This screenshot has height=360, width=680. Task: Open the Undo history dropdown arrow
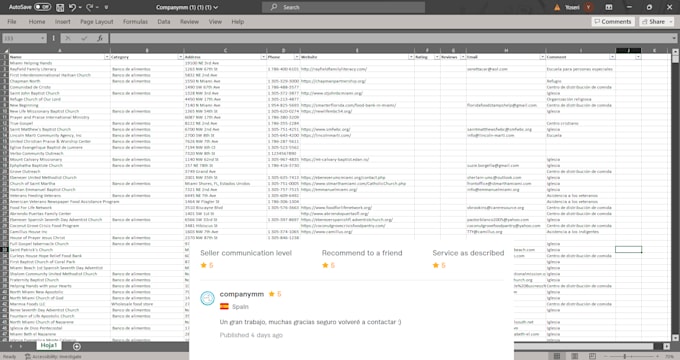coord(80,7)
